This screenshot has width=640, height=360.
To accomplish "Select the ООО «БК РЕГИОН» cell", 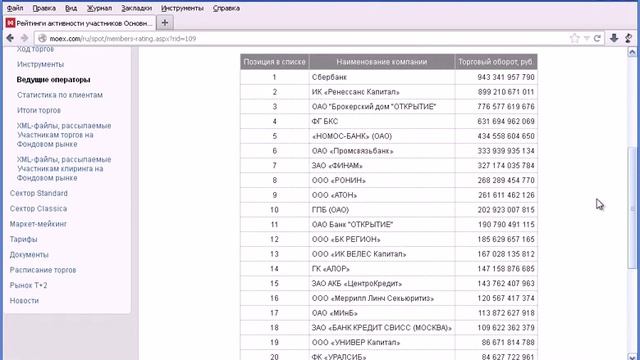I will point(382,239).
